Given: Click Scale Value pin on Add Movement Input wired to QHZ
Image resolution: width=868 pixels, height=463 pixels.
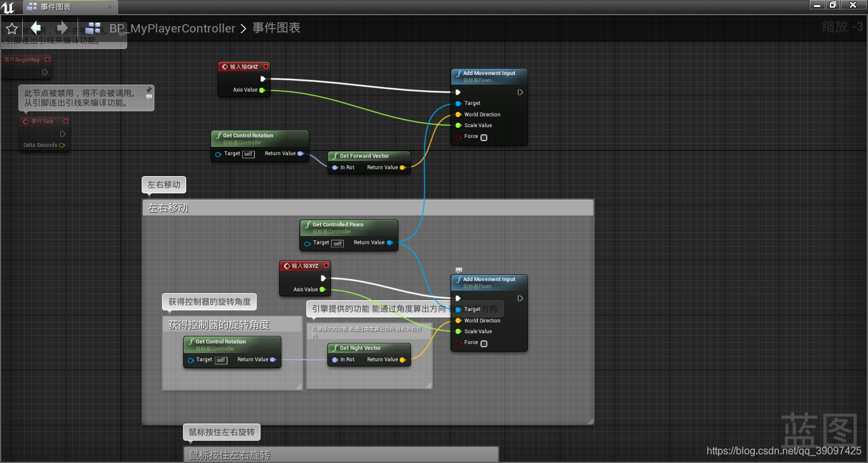Looking at the screenshot, I should pyautogui.click(x=458, y=125).
